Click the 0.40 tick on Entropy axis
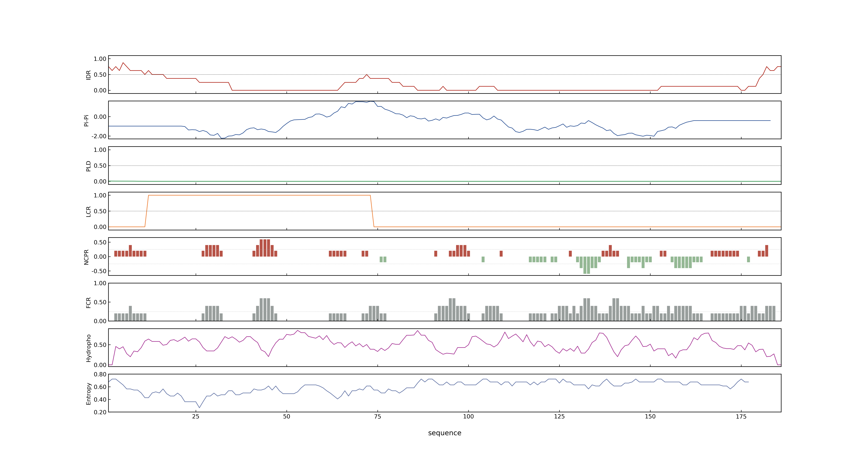The image size is (868, 463). [100, 400]
